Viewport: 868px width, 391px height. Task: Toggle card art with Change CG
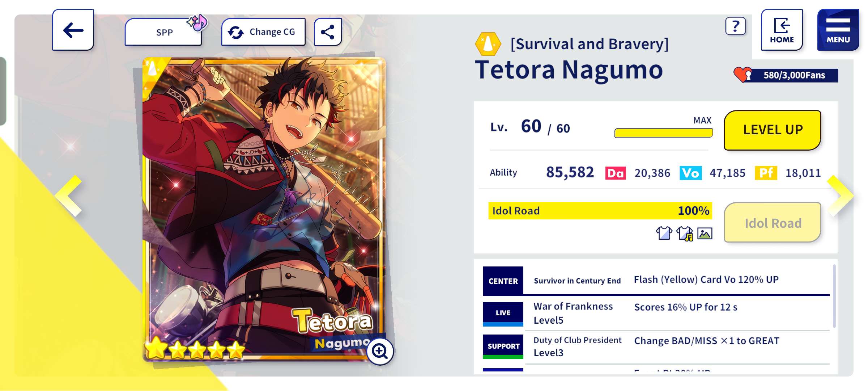(x=263, y=32)
